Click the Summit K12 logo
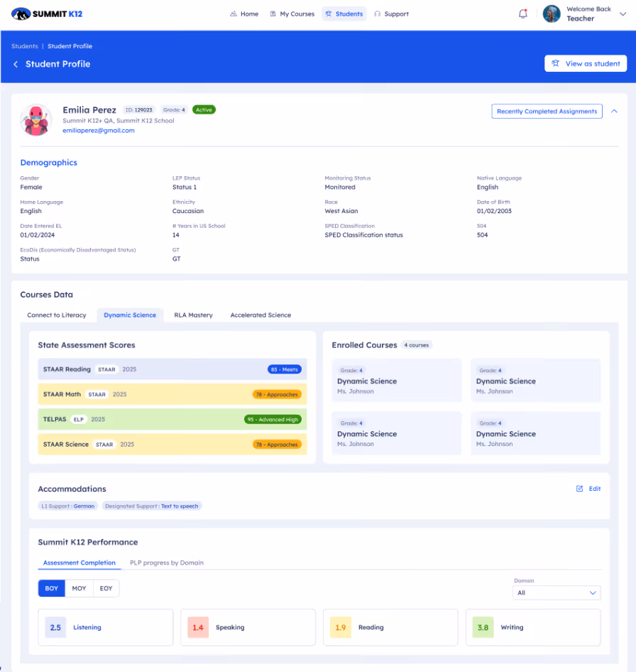 click(x=47, y=13)
